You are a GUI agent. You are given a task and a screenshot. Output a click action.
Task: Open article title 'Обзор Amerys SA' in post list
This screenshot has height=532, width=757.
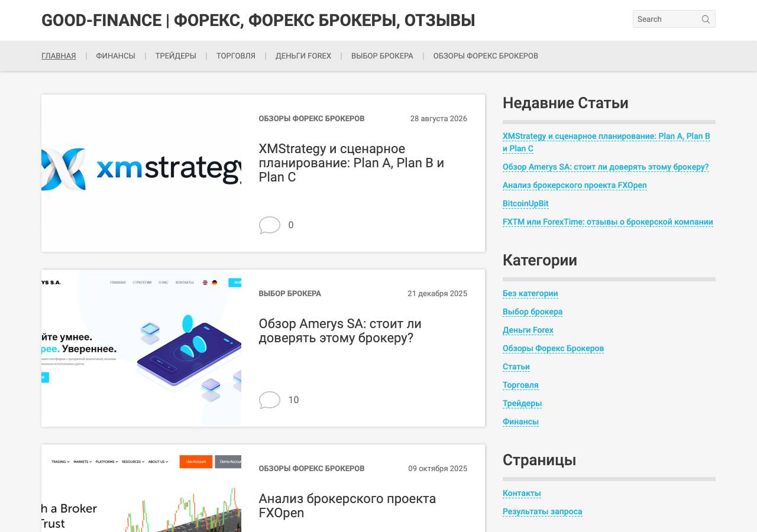coord(340,331)
